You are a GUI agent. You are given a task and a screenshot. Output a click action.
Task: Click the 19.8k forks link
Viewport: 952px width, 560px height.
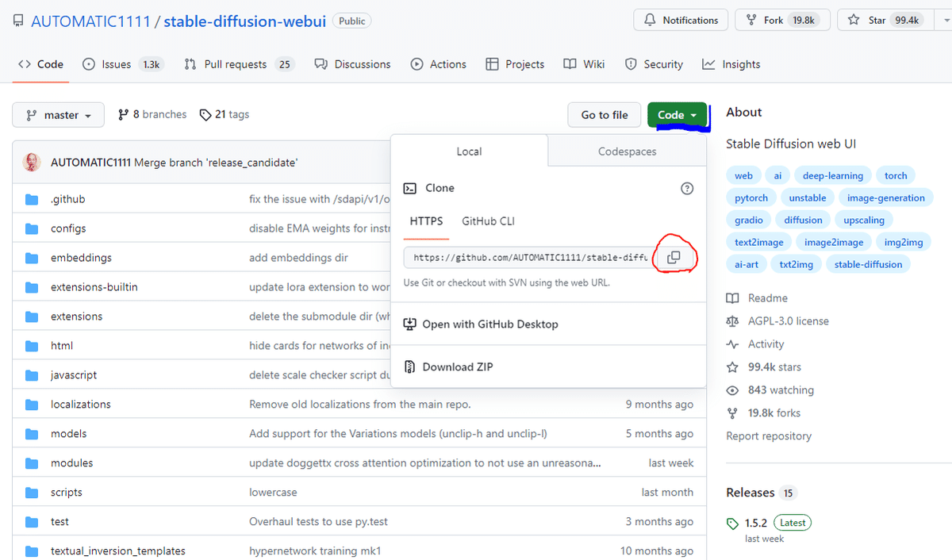tap(763, 413)
